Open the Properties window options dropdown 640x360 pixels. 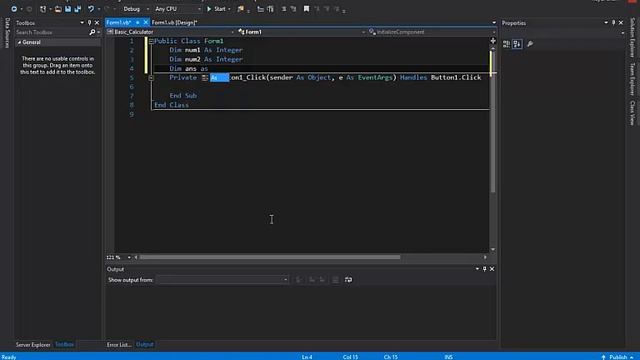(x=606, y=23)
